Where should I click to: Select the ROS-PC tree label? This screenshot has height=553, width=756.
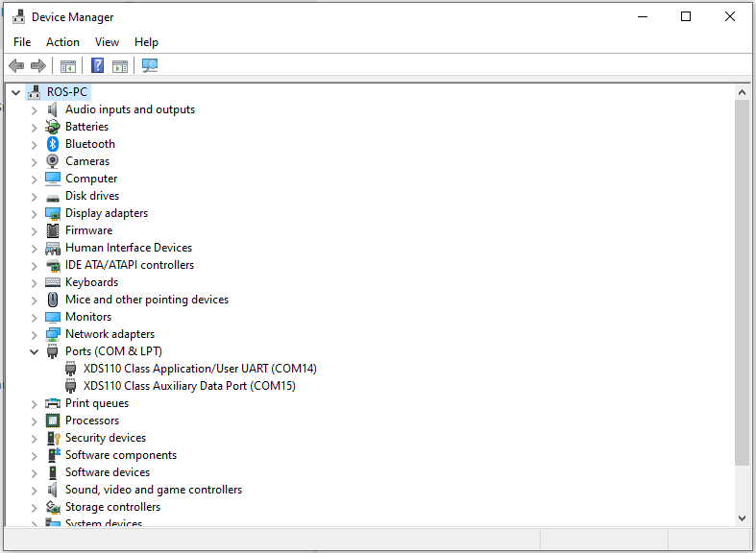point(67,92)
